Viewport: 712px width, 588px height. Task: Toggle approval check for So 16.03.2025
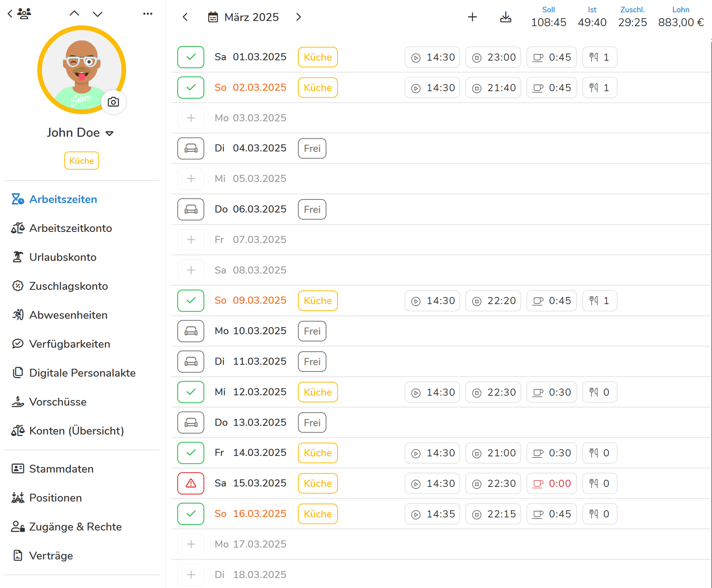click(191, 514)
